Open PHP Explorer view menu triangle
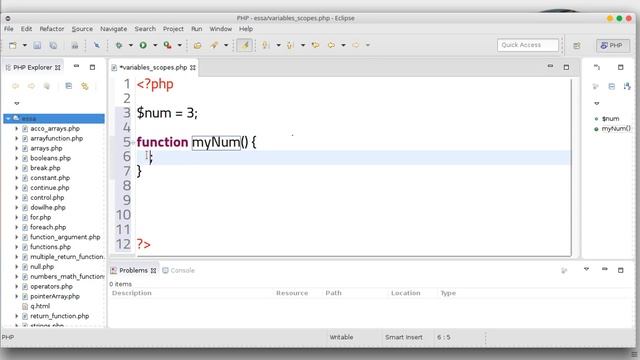The image size is (640, 360). (x=17, y=103)
